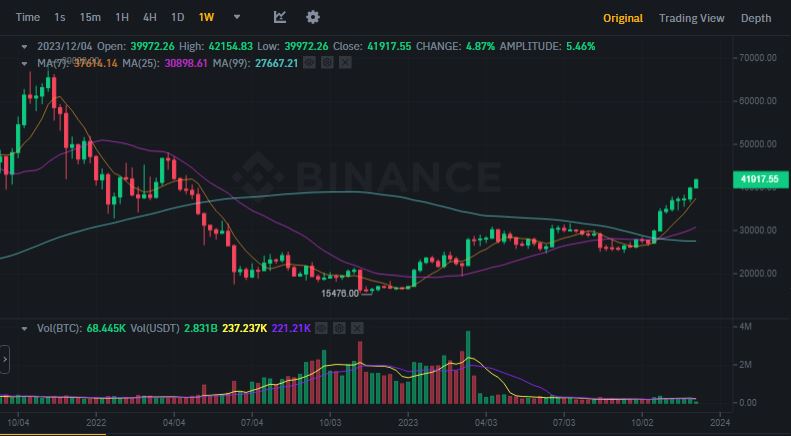Open settings for the Vol indicator
The height and width of the screenshot is (436, 791).
(x=339, y=327)
